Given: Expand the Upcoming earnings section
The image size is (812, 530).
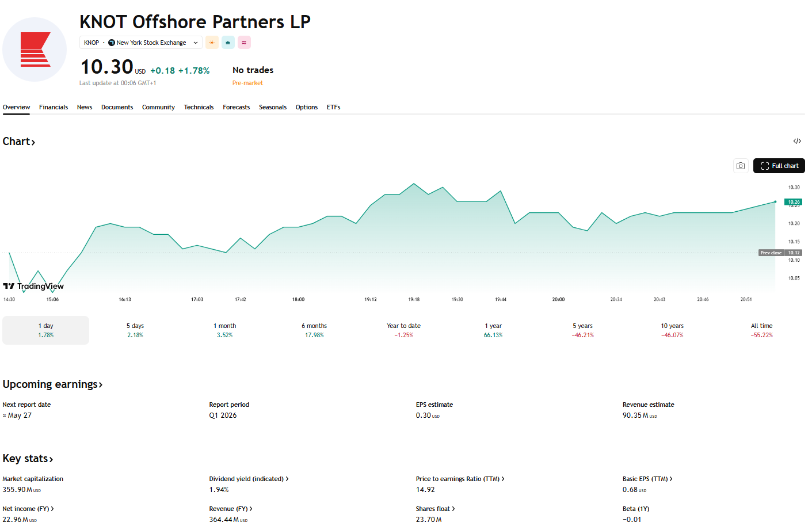Looking at the screenshot, I should pos(52,384).
